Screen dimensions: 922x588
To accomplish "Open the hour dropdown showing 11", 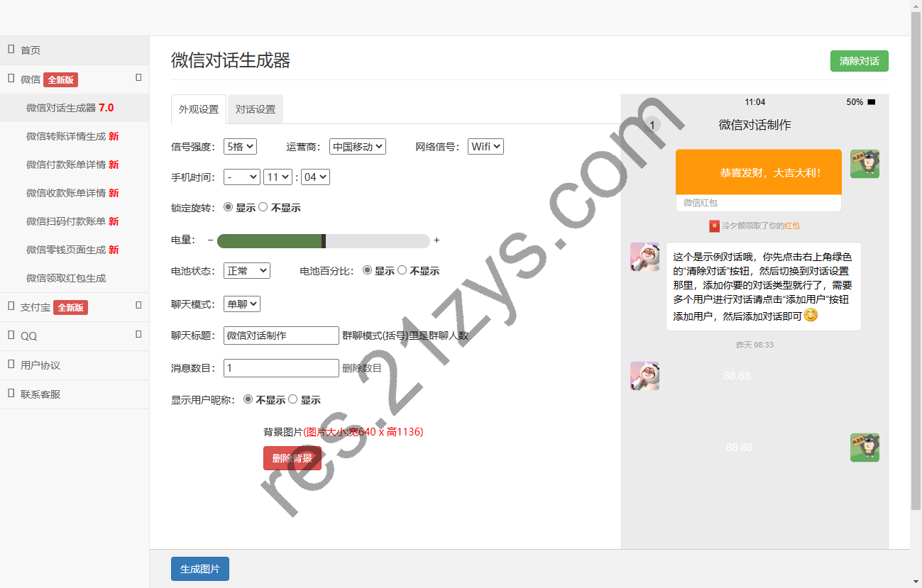I will 278,177.
